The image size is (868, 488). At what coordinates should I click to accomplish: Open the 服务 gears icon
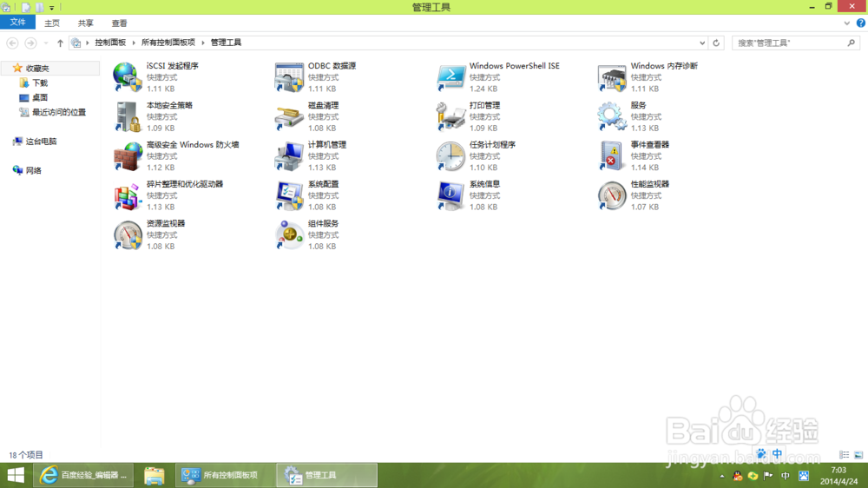(x=612, y=116)
